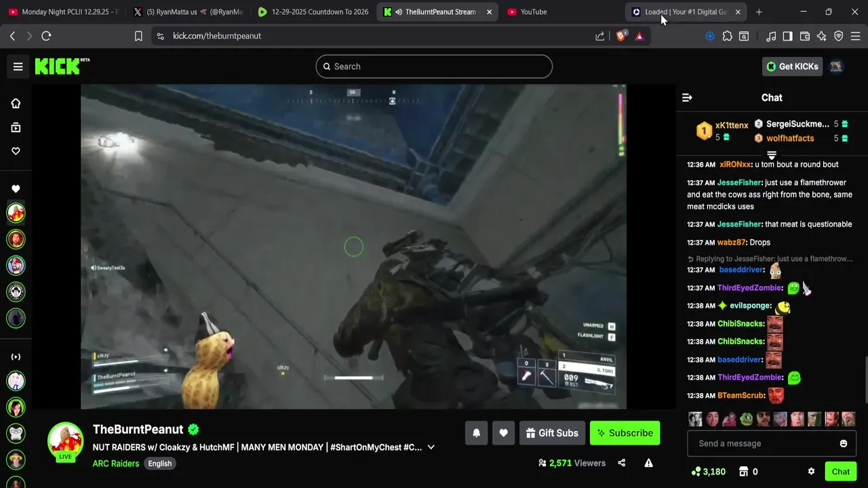Expand the sidebar live indicator icon

coord(16,357)
